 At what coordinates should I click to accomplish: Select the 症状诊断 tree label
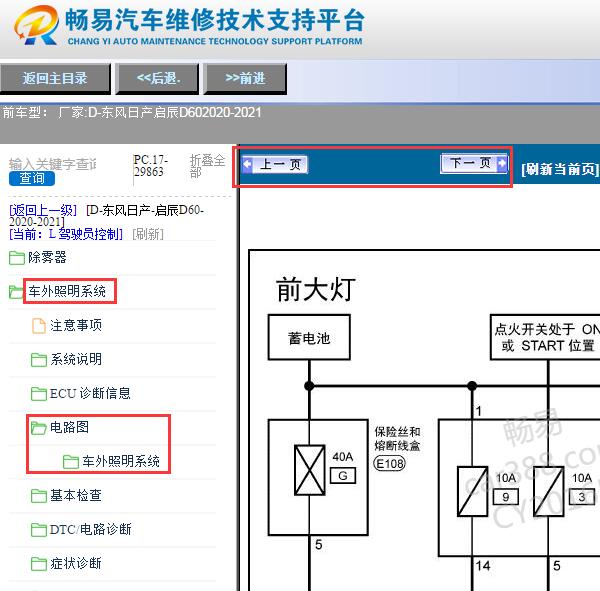tap(76, 563)
